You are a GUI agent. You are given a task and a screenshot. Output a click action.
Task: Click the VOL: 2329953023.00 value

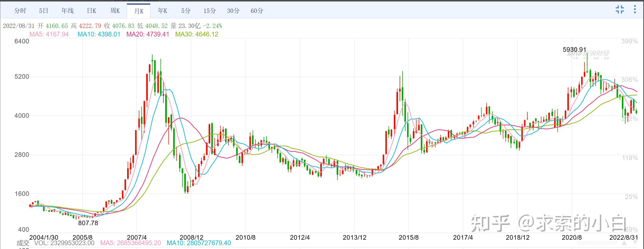click(64, 243)
